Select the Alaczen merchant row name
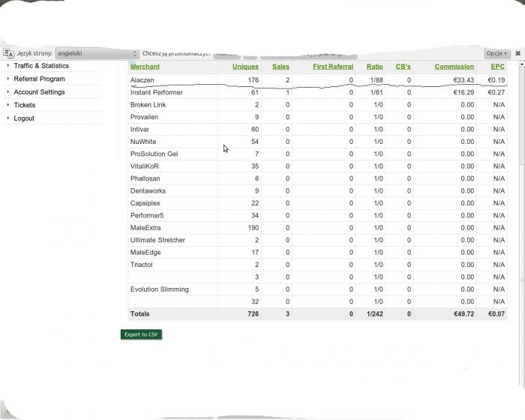The image size is (525, 420). pyautogui.click(x=142, y=80)
